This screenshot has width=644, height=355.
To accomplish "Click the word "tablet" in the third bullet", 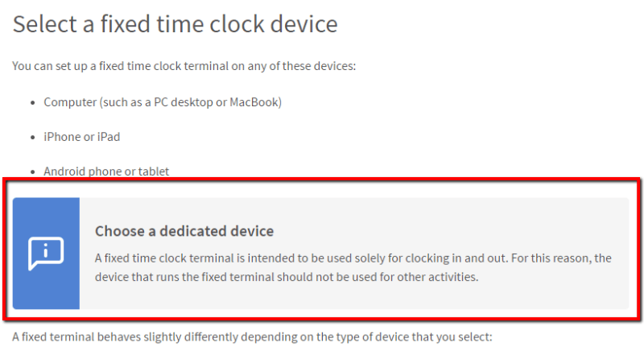I will 152,171.
